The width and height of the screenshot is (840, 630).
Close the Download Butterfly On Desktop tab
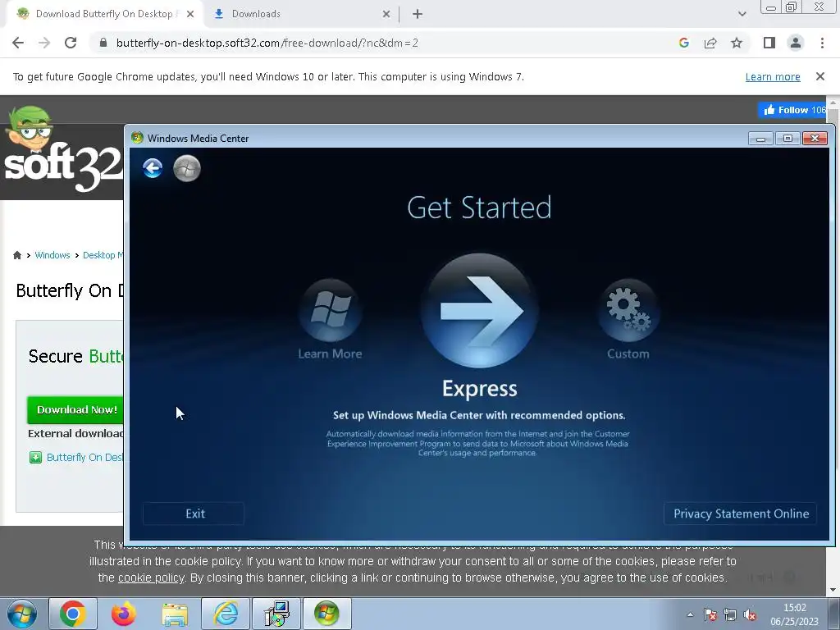click(190, 14)
